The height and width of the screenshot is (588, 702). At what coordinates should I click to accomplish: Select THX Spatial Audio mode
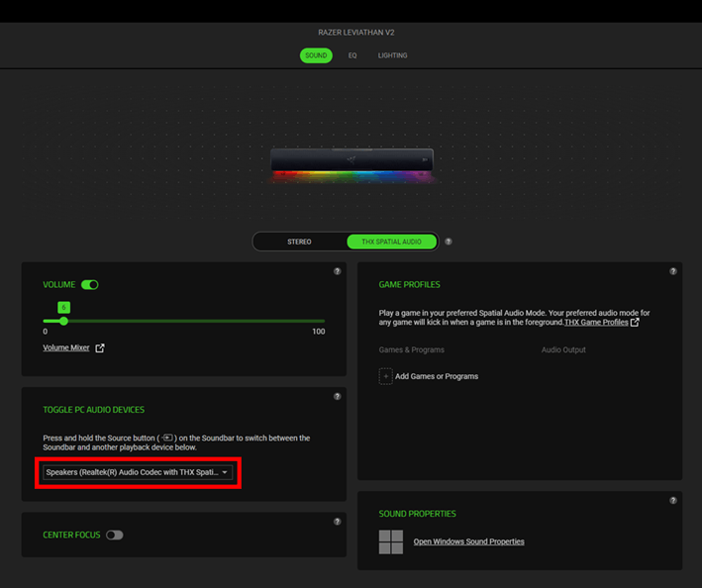[x=391, y=242]
